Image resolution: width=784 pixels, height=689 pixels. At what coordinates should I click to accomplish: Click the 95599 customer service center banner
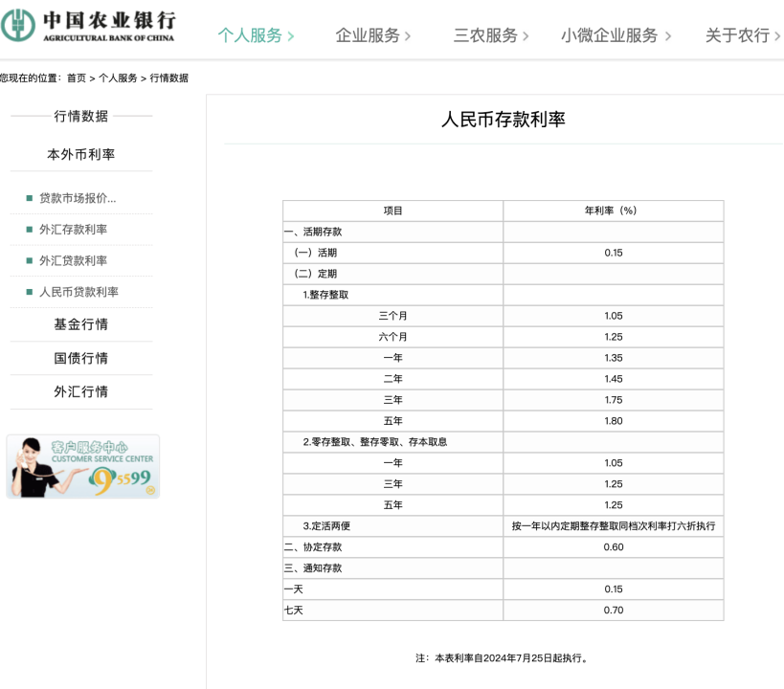click(x=83, y=467)
